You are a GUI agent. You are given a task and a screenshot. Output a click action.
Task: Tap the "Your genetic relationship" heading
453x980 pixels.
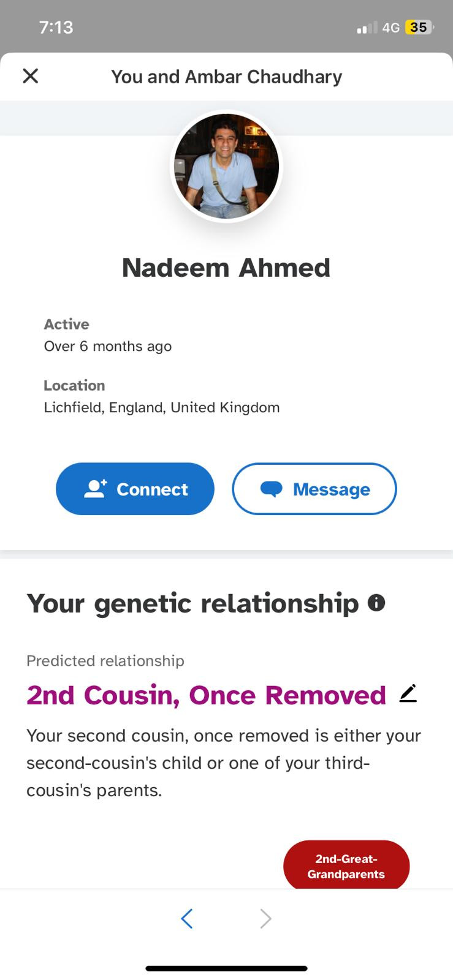[192, 603]
